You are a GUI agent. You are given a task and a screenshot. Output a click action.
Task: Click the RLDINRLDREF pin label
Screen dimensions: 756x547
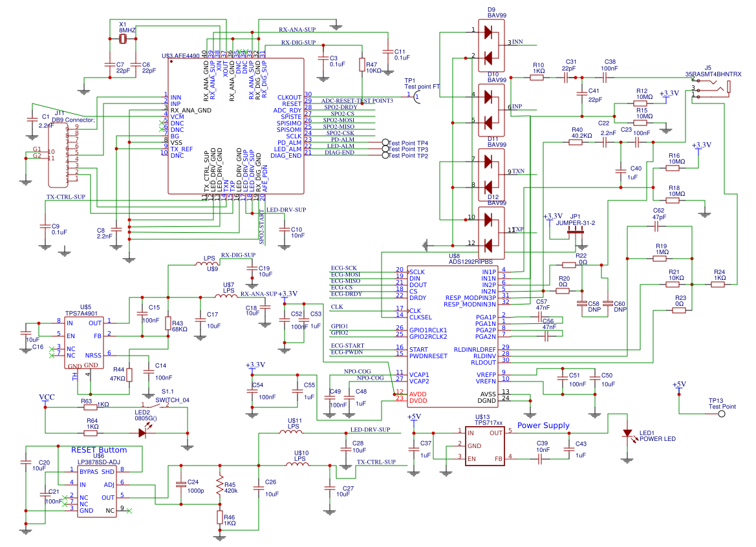[475, 349]
